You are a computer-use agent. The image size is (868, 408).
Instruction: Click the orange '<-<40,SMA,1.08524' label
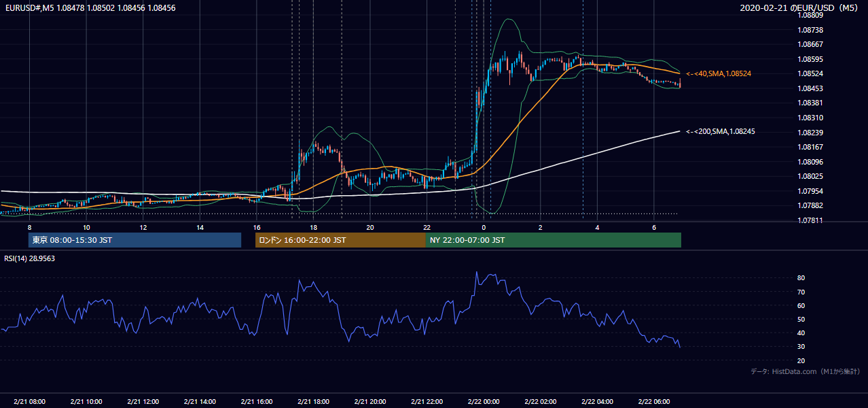tap(719, 73)
